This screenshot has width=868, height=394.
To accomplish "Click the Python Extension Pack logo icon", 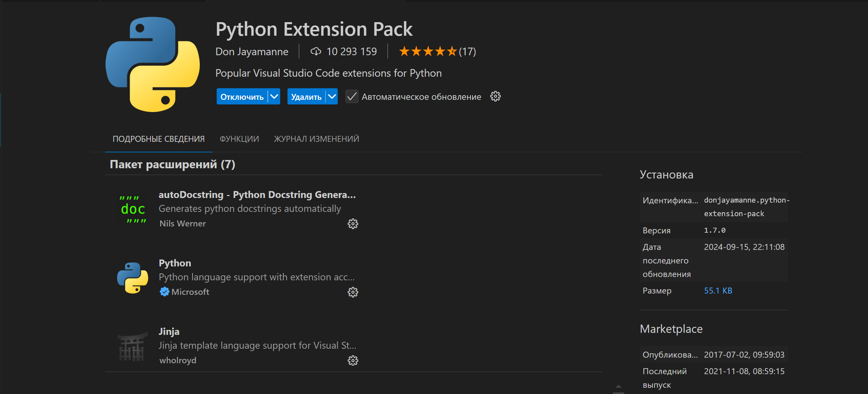I will pos(152,64).
